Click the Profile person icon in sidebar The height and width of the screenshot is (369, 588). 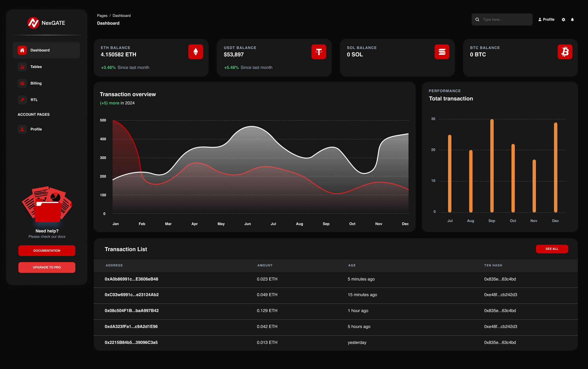click(22, 129)
